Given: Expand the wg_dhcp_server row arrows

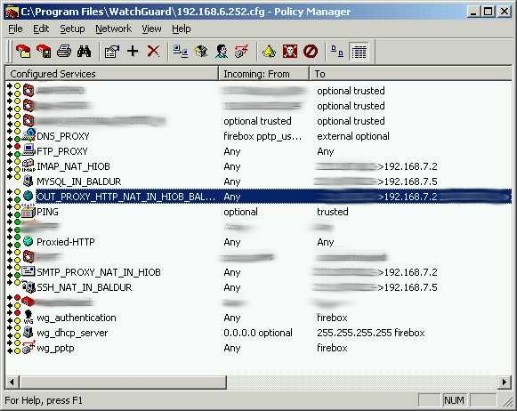Looking at the screenshot, I should point(10,332).
